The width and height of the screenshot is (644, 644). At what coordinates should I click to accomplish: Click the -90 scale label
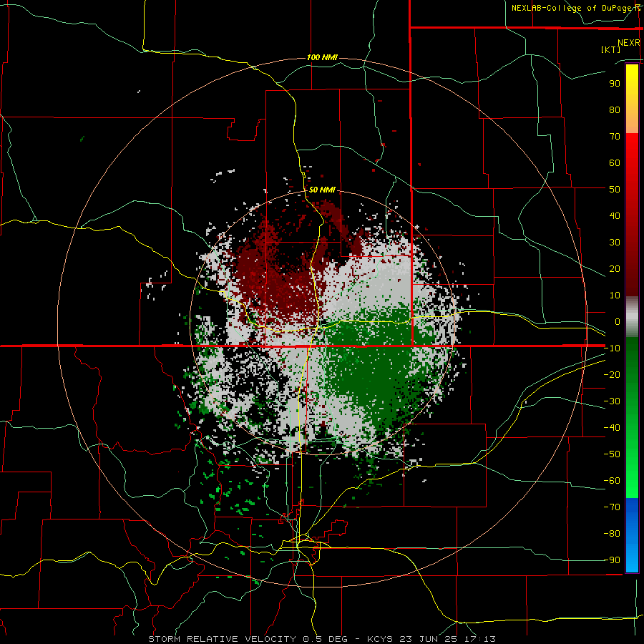click(x=612, y=560)
